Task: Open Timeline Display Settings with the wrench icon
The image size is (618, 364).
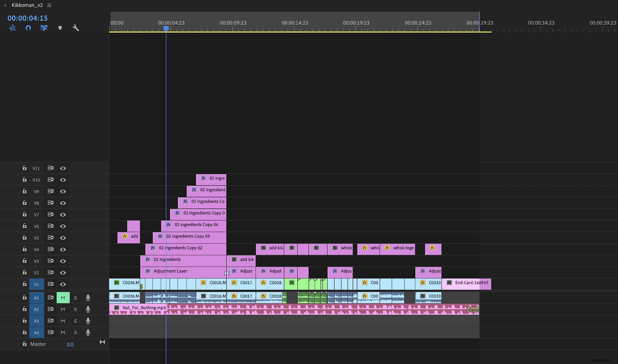Action: pos(76,28)
